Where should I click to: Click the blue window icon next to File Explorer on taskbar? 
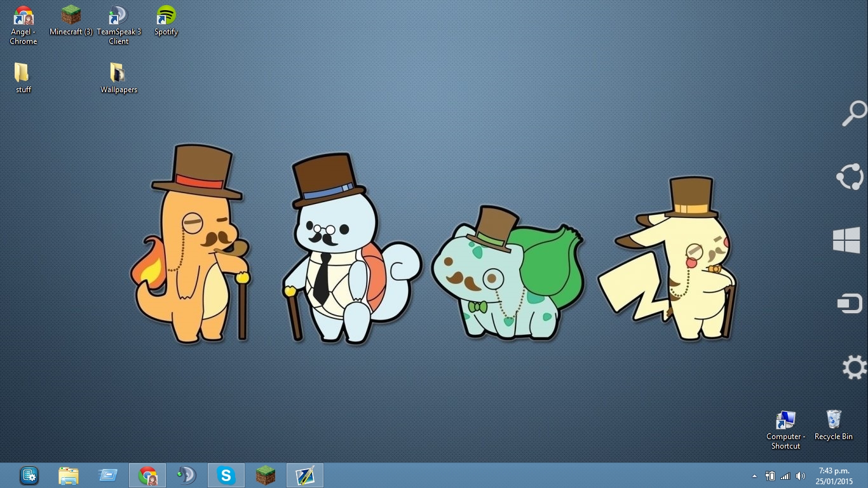(x=108, y=475)
